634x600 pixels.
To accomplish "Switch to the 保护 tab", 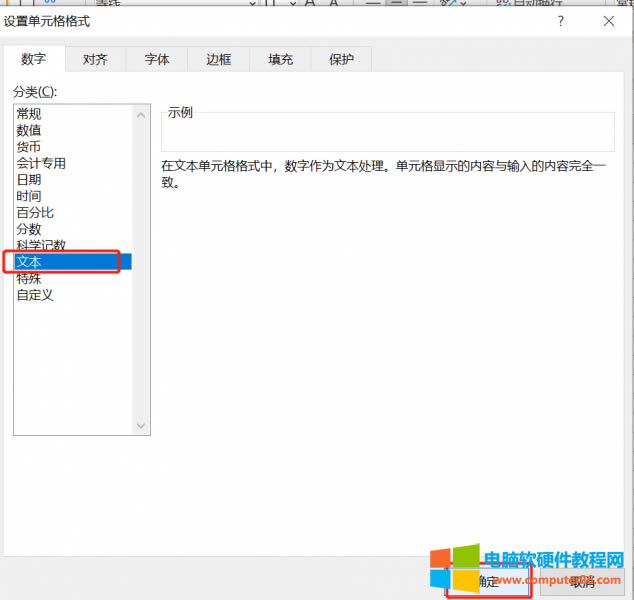I will click(x=341, y=60).
